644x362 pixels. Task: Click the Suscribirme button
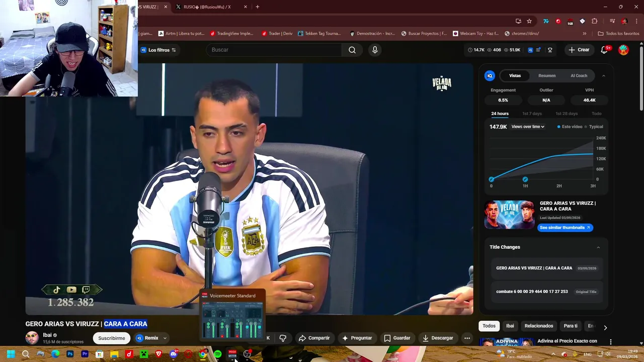point(112,338)
